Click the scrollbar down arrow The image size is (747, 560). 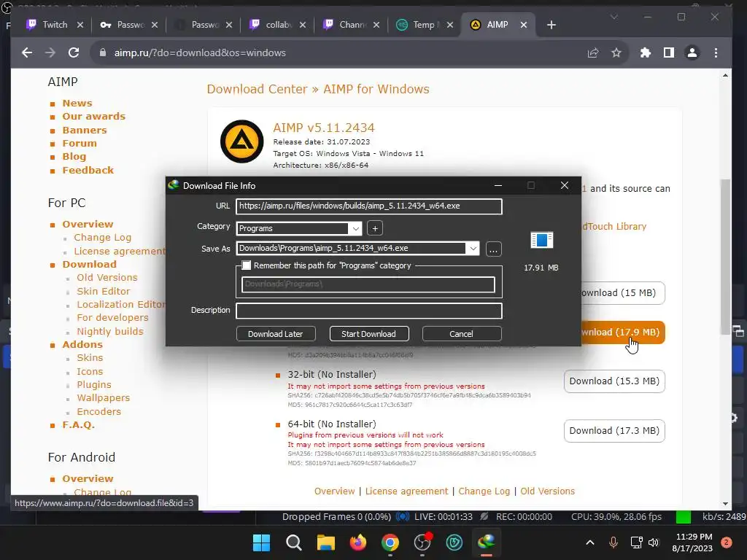pos(725,504)
